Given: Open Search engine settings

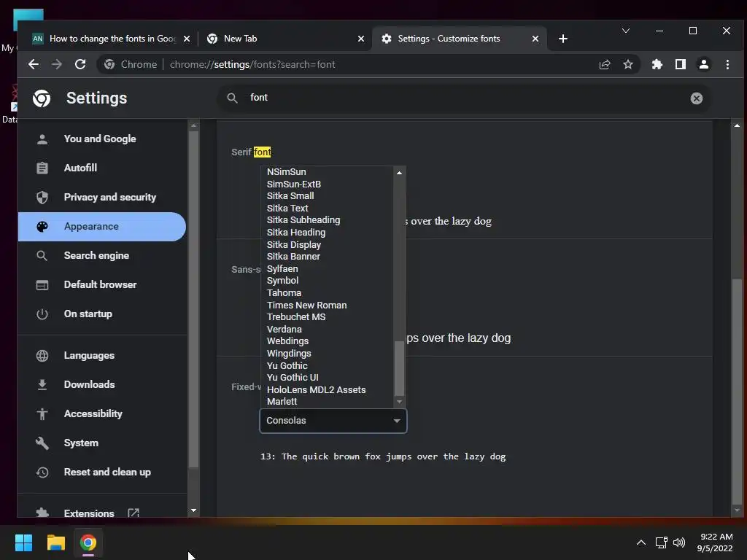Looking at the screenshot, I should pyautogui.click(x=102, y=256).
